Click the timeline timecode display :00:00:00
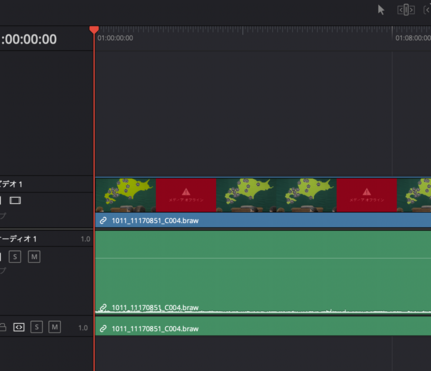431x371 pixels. click(29, 39)
